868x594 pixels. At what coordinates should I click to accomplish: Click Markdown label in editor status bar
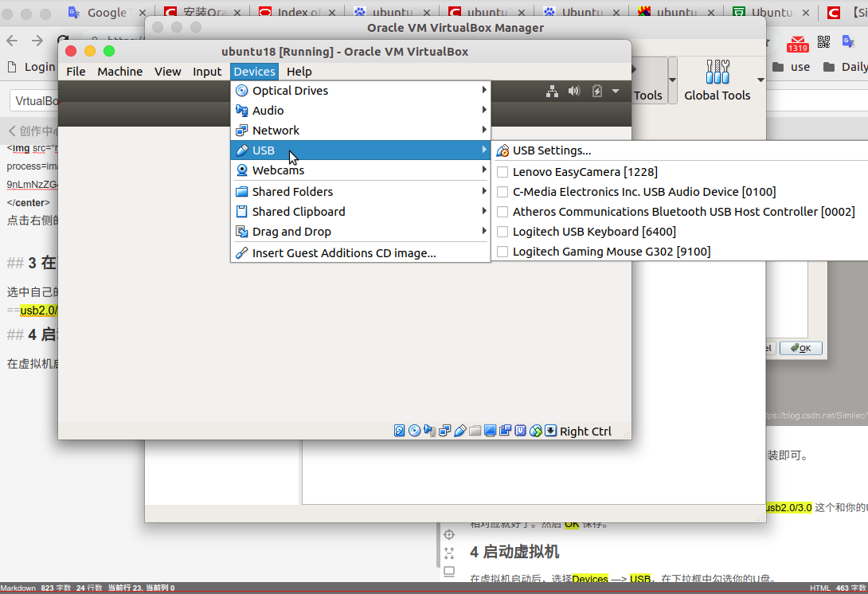pyautogui.click(x=18, y=588)
